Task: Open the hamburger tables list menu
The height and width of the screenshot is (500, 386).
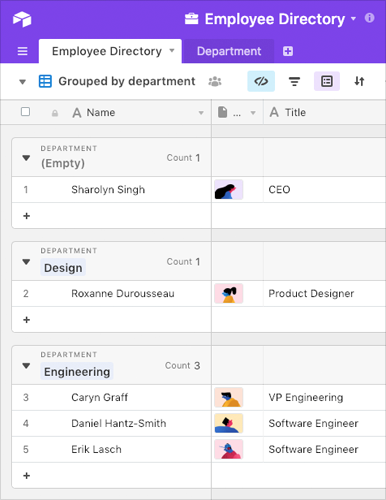Action: [22, 51]
